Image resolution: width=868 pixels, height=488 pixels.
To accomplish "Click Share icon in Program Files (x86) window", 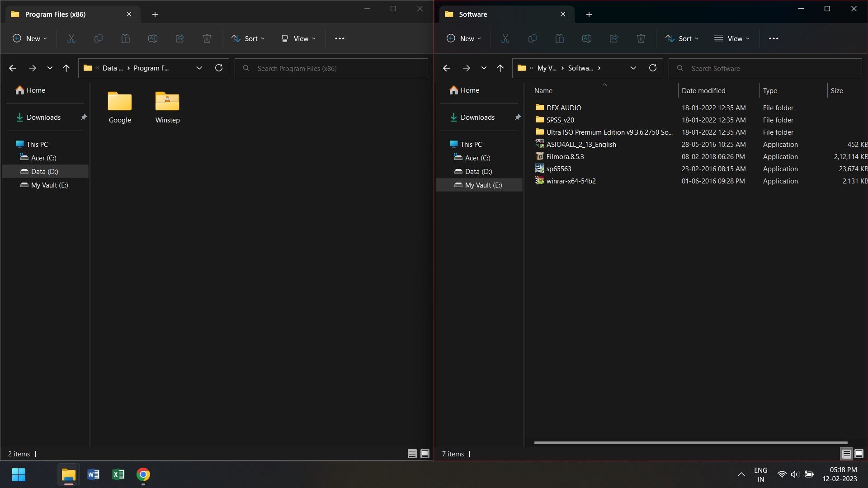I will click(x=180, y=39).
